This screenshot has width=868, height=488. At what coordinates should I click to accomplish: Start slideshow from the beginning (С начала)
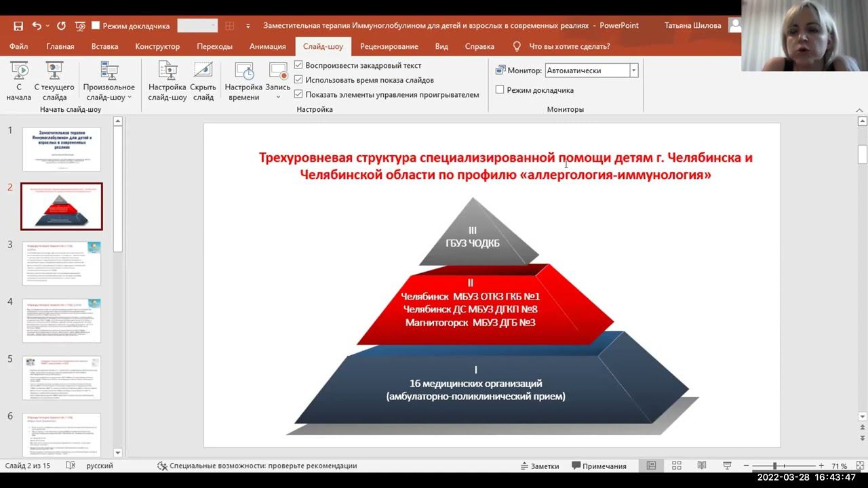tap(19, 81)
